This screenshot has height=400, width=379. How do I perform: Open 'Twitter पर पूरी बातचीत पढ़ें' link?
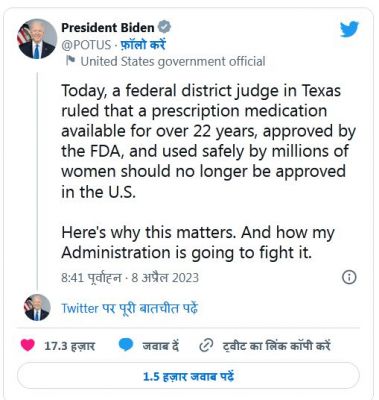pyautogui.click(x=130, y=308)
